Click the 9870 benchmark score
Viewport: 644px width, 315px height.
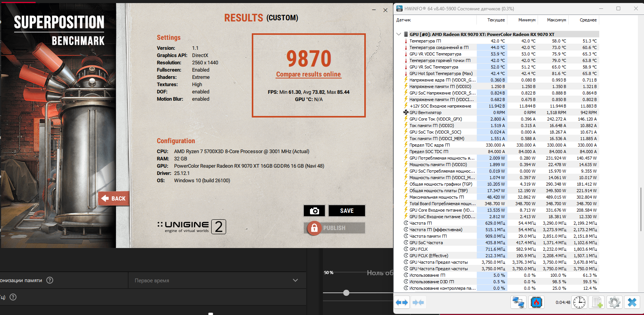[309, 59]
